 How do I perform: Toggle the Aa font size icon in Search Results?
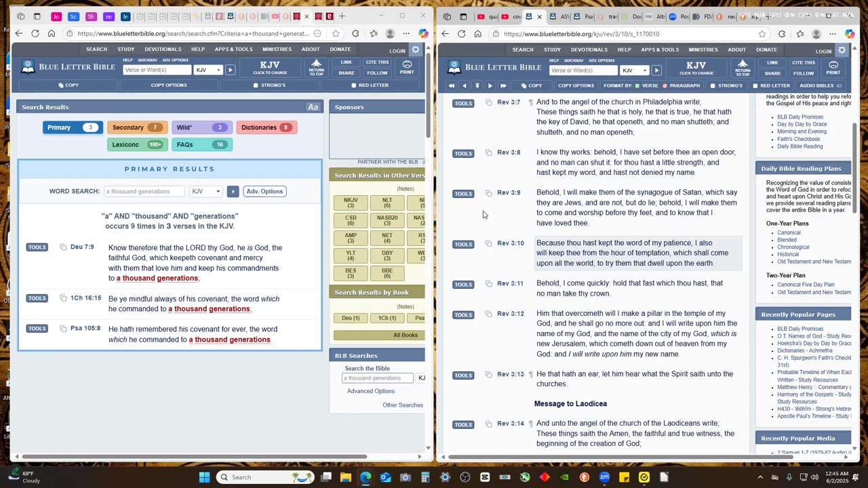(x=313, y=107)
